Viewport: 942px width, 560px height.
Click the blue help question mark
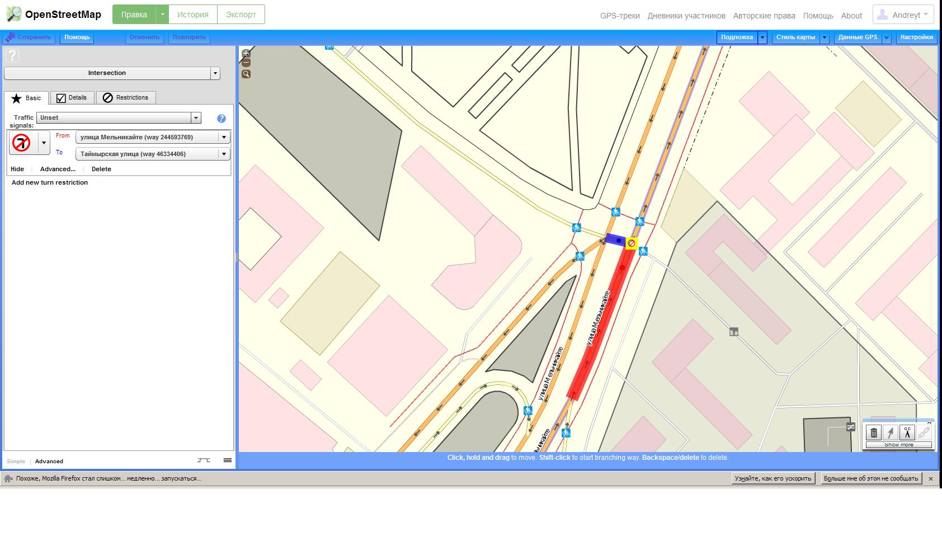[x=222, y=119]
